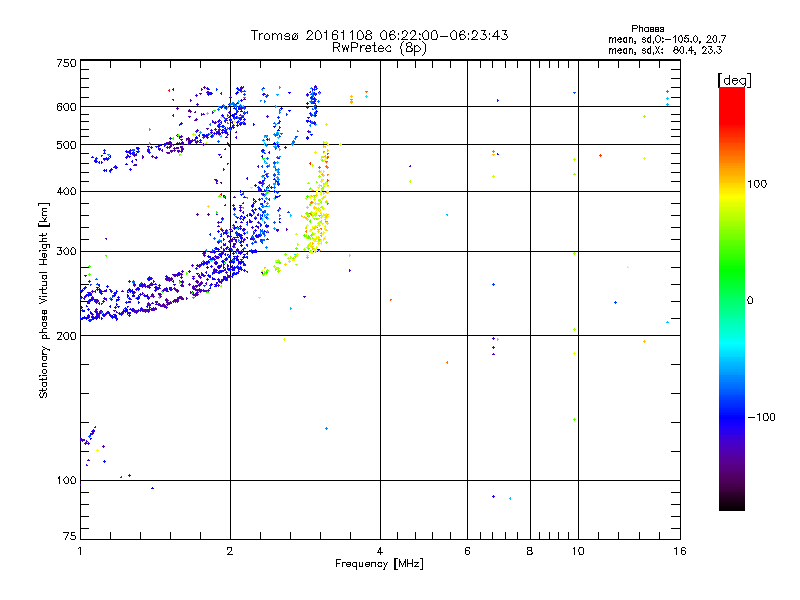The width and height of the screenshot is (800, 600).
Task: Click the x-axis tick label "4"
Action: tap(380, 551)
